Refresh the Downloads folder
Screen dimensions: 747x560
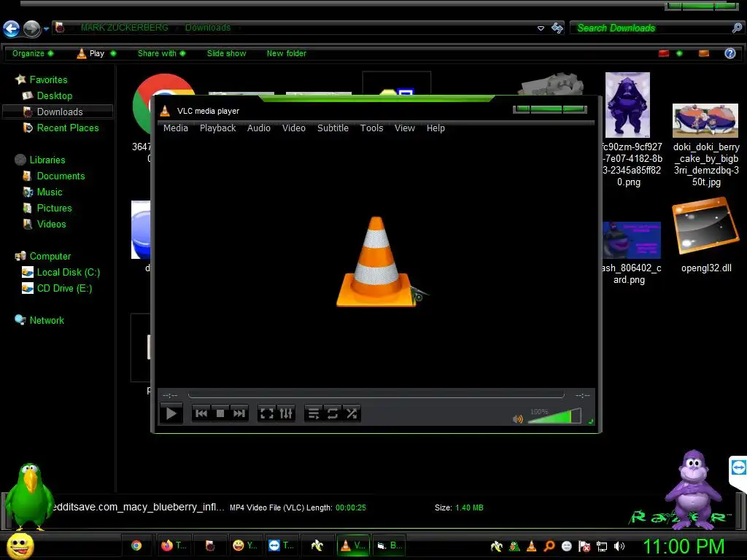coord(557,28)
